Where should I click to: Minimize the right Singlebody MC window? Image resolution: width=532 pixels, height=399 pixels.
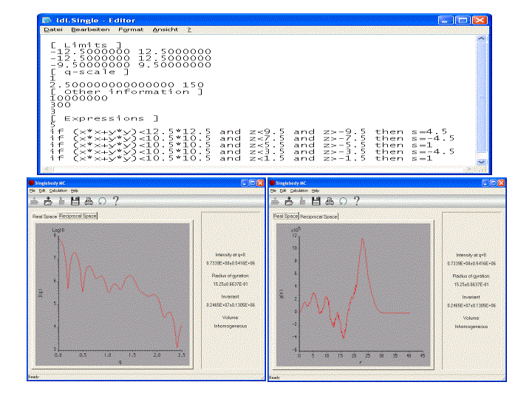tap(485, 183)
